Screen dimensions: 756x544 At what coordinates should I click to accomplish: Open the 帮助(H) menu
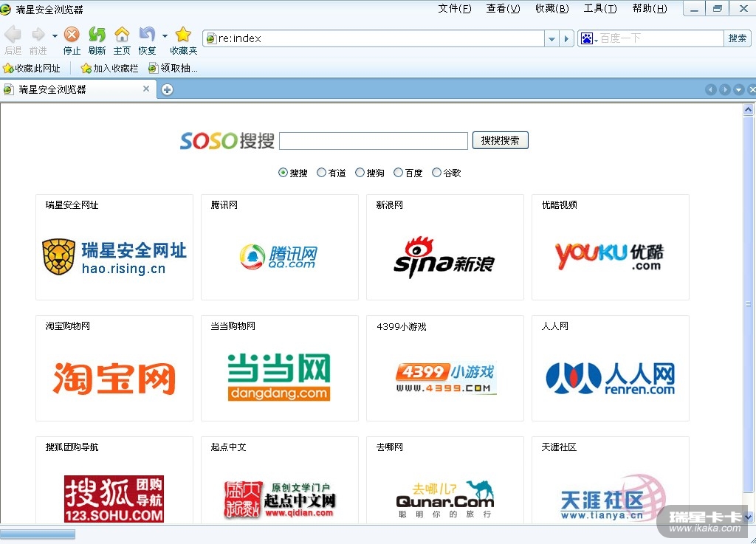click(650, 8)
